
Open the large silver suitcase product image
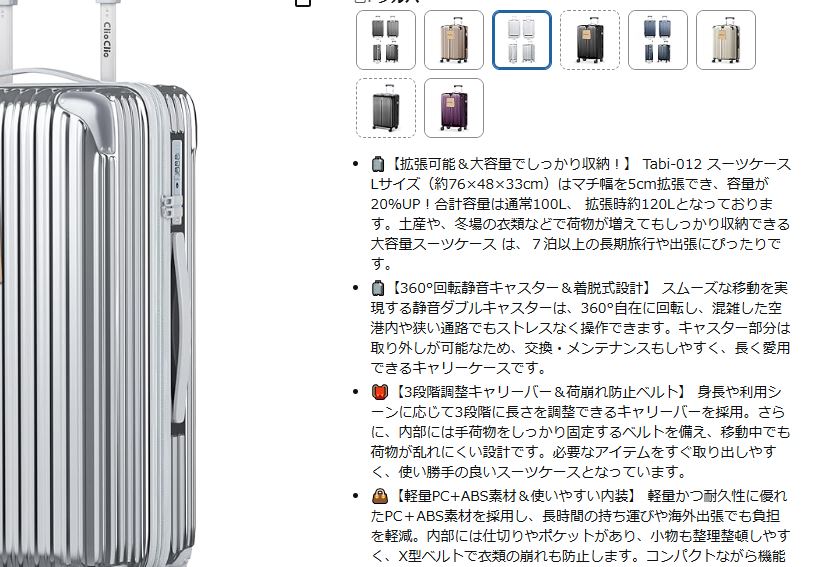click(97, 283)
